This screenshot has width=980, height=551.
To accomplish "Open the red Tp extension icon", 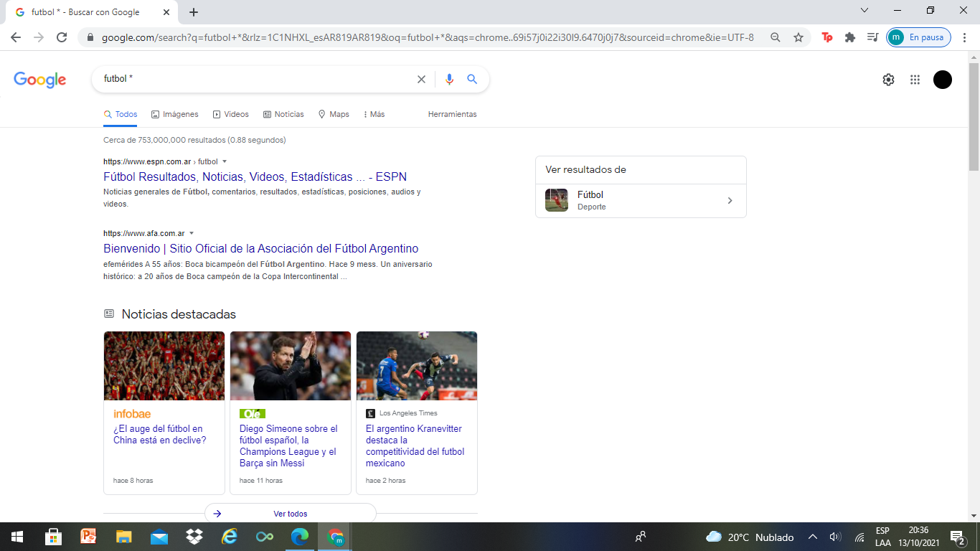I will pos(827,37).
